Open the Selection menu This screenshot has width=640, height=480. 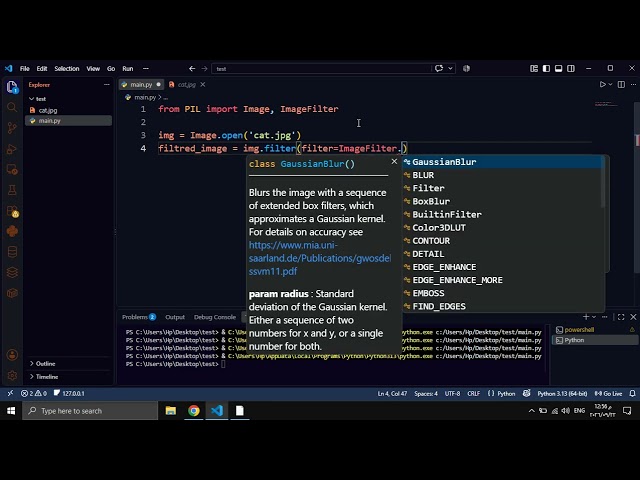tap(67, 69)
